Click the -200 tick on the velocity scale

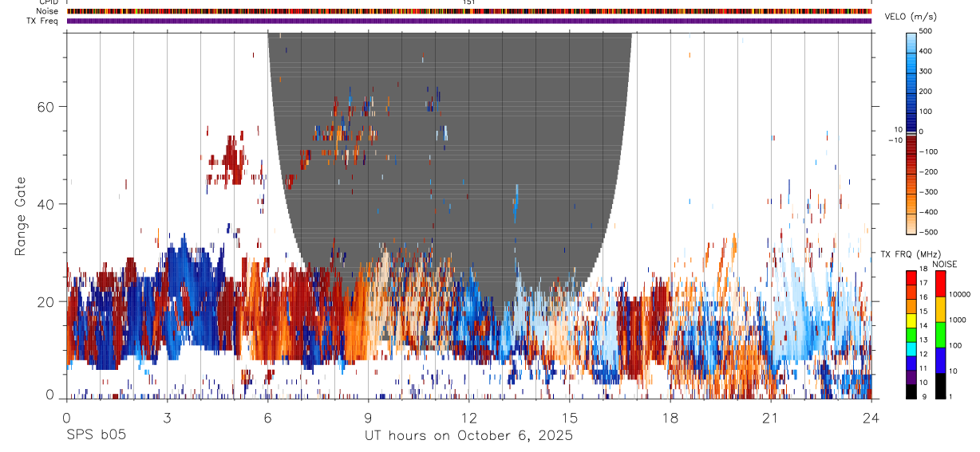930,172
